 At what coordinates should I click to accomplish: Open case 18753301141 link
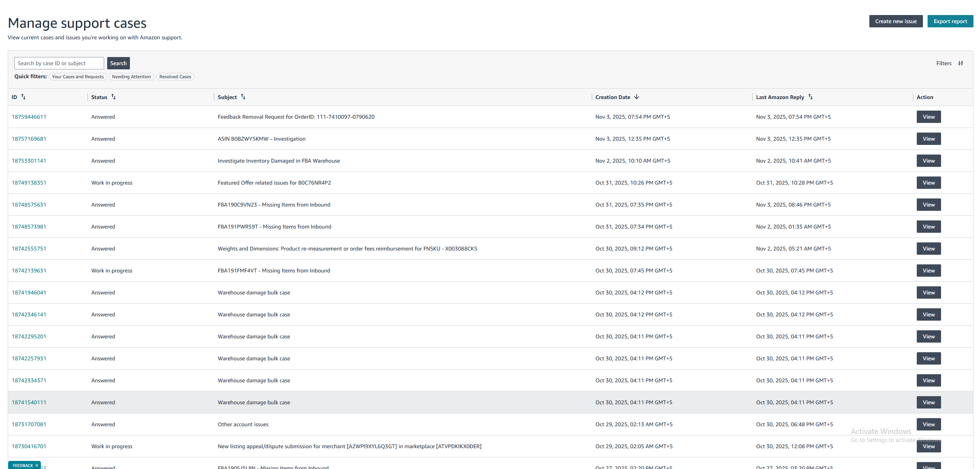(29, 161)
